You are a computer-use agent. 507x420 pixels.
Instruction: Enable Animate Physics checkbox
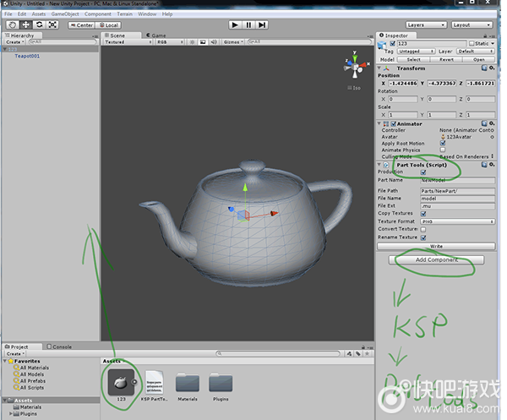(443, 150)
